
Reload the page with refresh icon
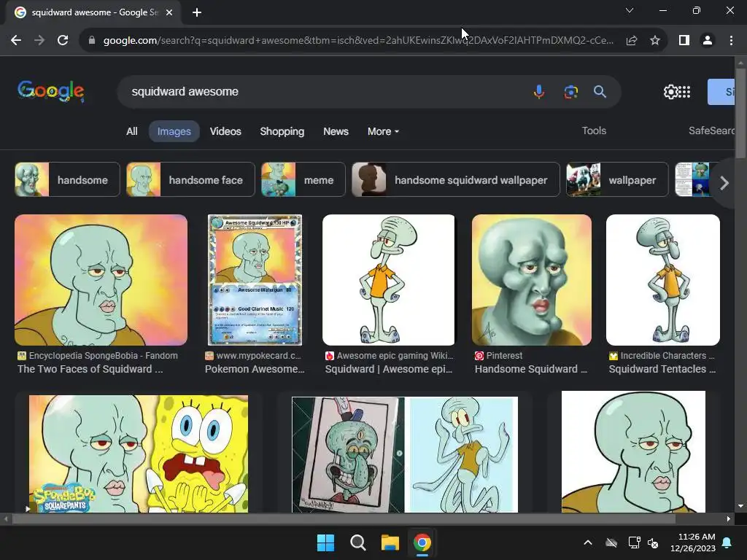coord(63,41)
